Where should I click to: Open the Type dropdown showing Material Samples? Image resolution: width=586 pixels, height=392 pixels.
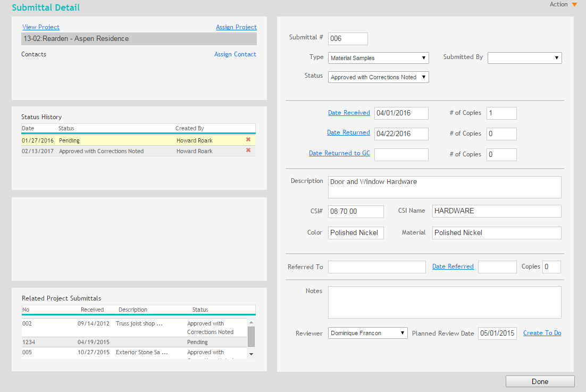pos(378,58)
